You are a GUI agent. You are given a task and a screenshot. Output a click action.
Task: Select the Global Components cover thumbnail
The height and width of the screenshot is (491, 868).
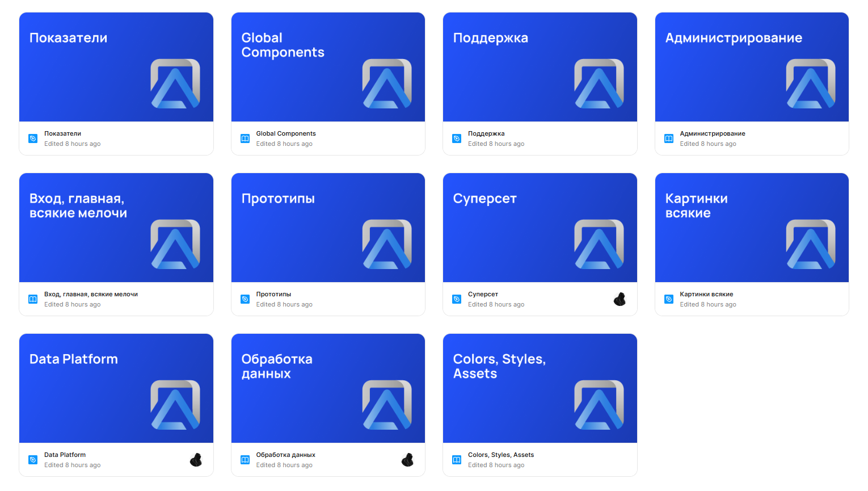point(328,67)
